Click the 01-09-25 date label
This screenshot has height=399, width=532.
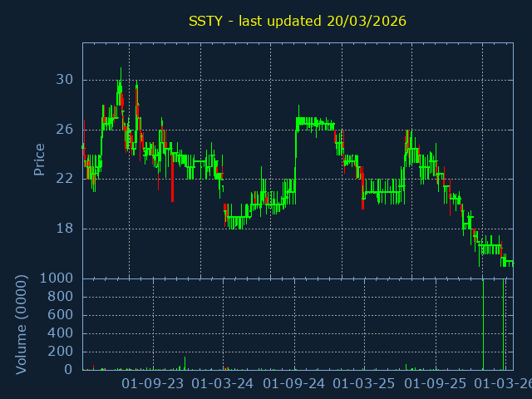435,384
